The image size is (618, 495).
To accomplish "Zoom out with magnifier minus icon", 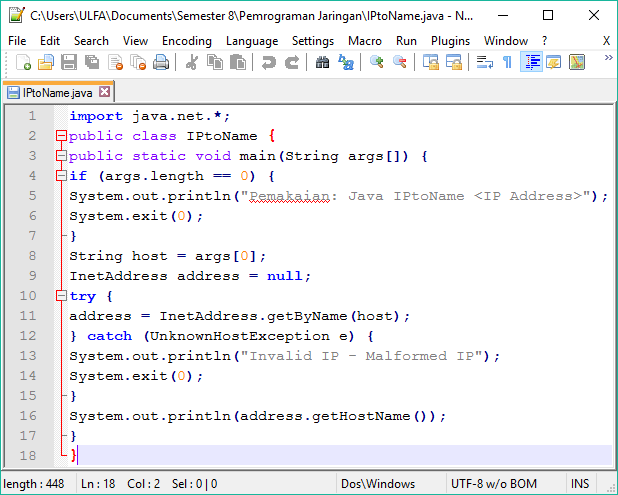I will pyautogui.click(x=400, y=62).
